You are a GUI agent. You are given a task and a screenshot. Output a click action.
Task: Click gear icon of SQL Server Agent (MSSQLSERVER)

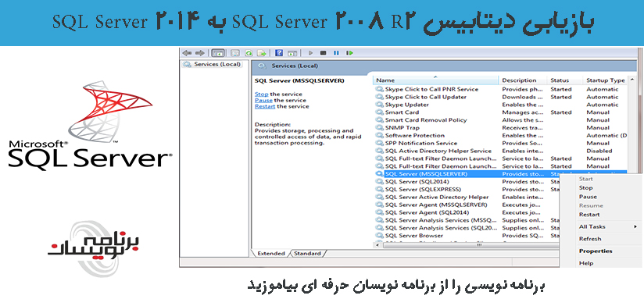pyautogui.click(x=380, y=205)
